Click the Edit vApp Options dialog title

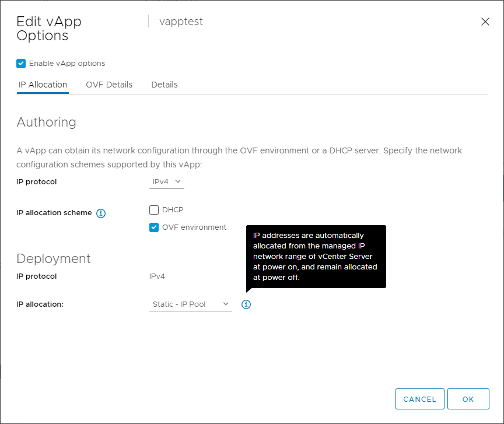(x=49, y=29)
